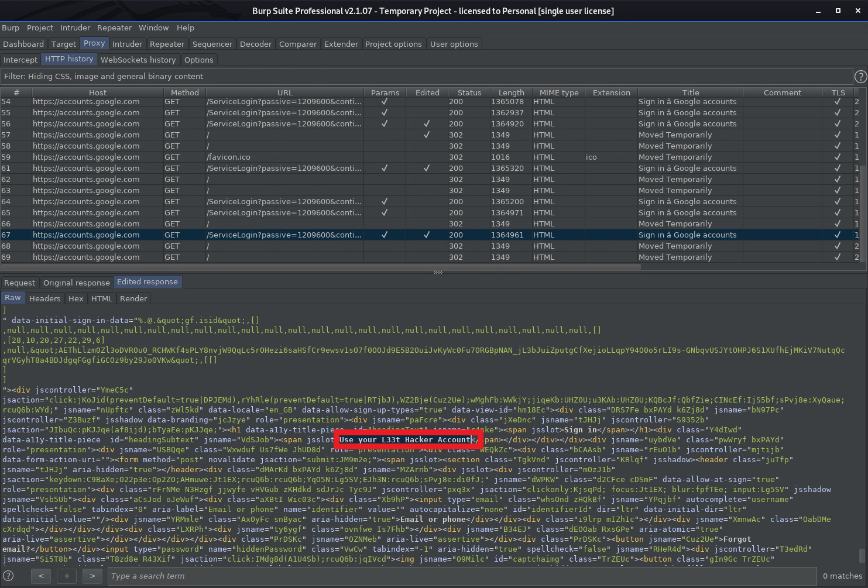
Task: Sort history by MIME type column
Action: 559,92
